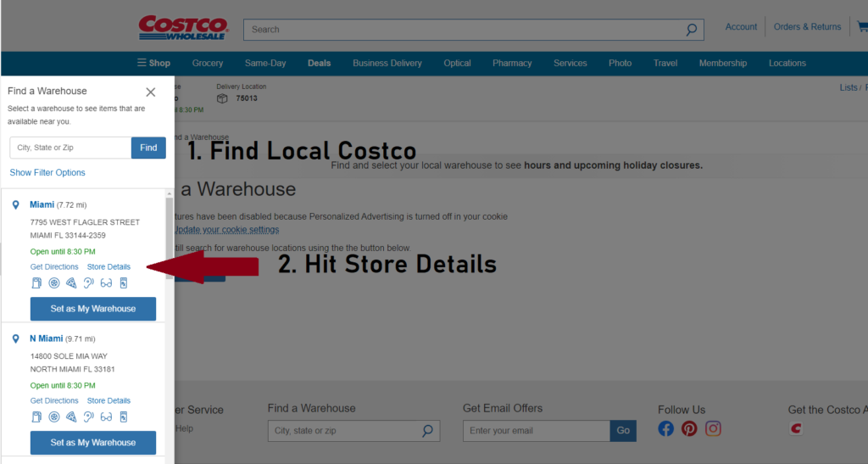Screen dimensions: 868x464
Task: Click the Find button in warehouse panel
Action: pos(148,148)
